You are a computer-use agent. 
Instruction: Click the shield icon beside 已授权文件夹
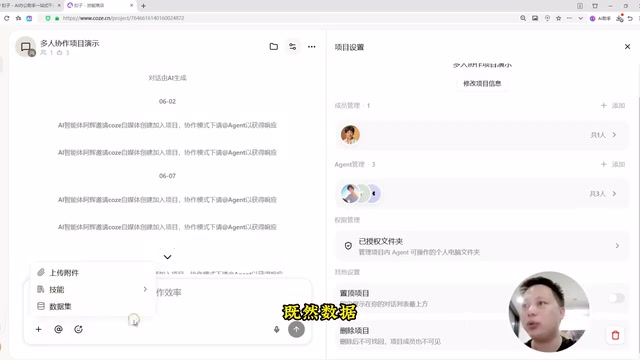point(348,246)
